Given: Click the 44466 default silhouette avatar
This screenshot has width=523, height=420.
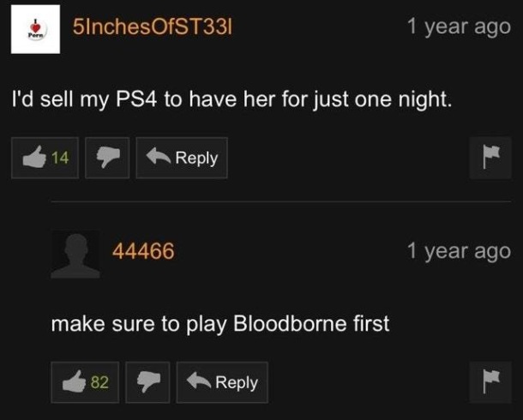Looking at the screenshot, I should coord(75,254).
